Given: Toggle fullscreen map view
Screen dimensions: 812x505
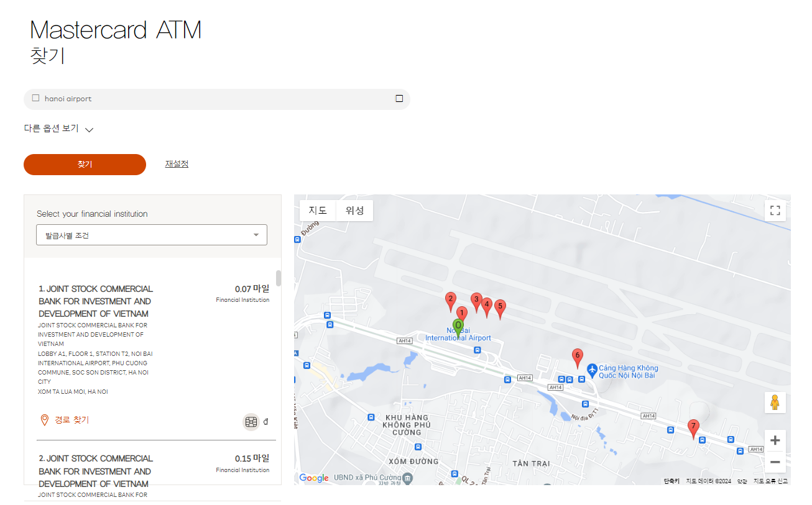Looking at the screenshot, I should [775, 210].
